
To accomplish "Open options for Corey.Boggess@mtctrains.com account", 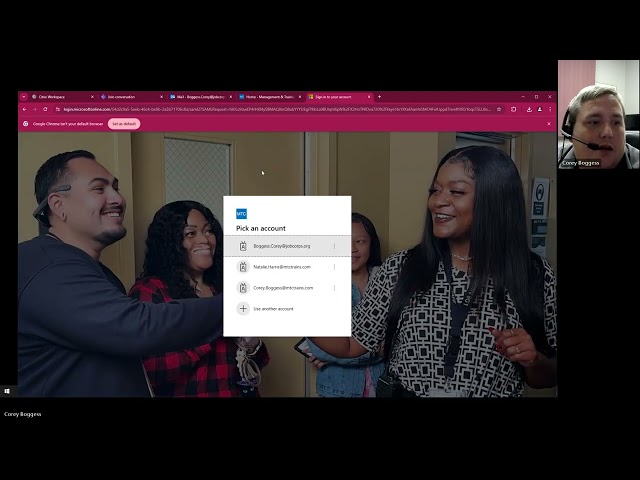I will [x=334, y=288].
